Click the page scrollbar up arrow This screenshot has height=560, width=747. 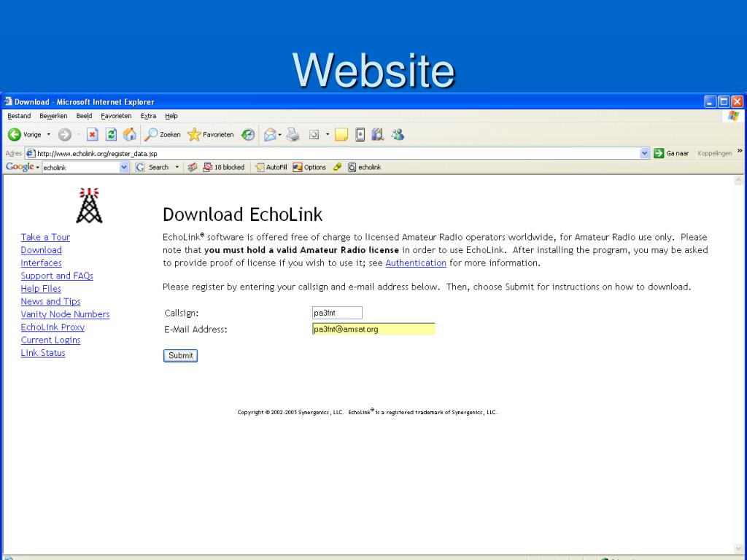(x=738, y=181)
